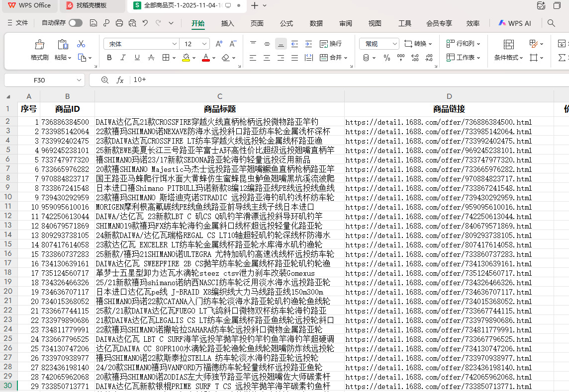Switch to the Insert (插入) tab

click(x=227, y=23)
